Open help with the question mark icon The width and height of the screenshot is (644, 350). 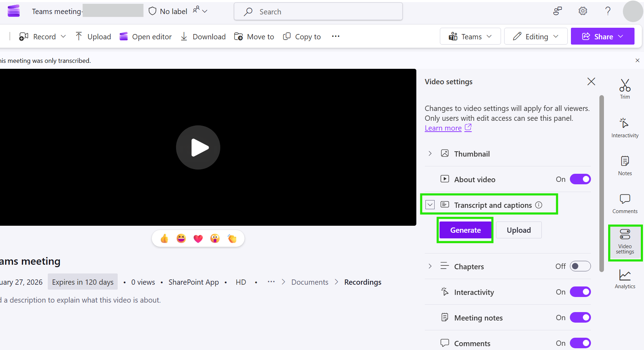608,11
